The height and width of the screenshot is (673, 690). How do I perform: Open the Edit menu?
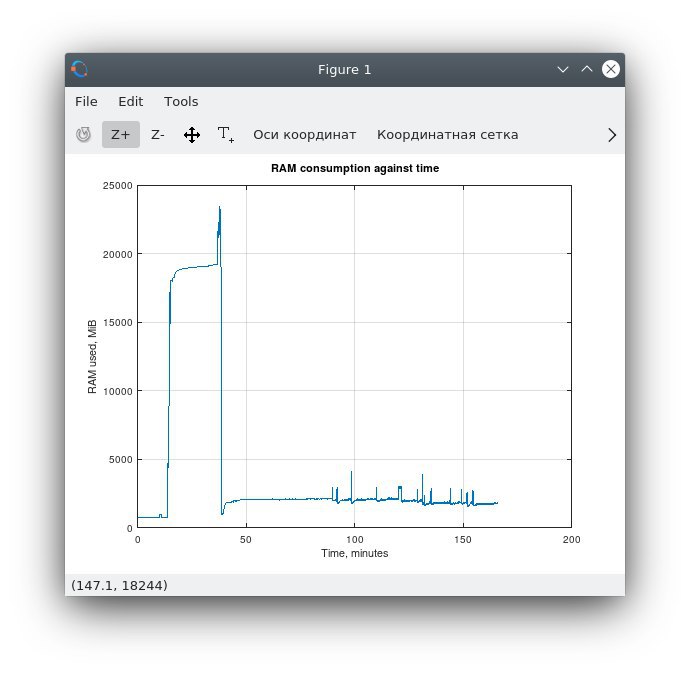point(131,102)
